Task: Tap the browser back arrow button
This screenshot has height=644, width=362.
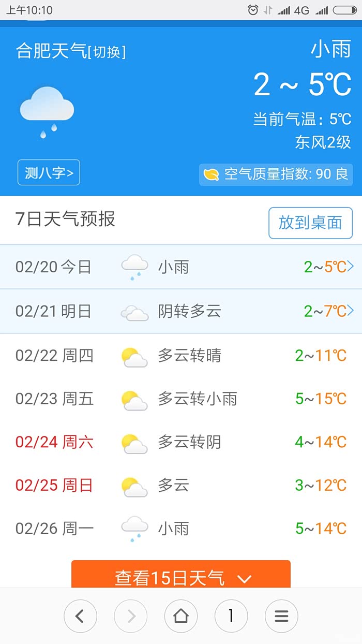Action: point(80,616)
